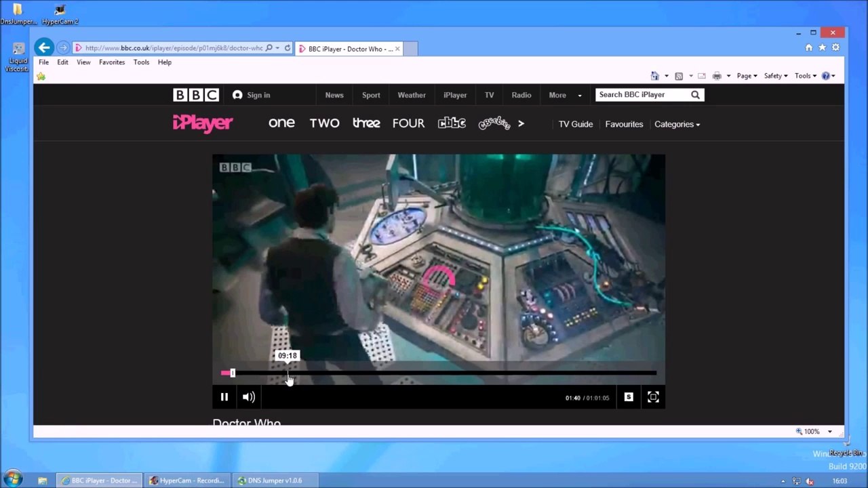This screenshot has height=488, width=868.
Task: Open the Print dropdown arrow
Action: tap(728, 76)
